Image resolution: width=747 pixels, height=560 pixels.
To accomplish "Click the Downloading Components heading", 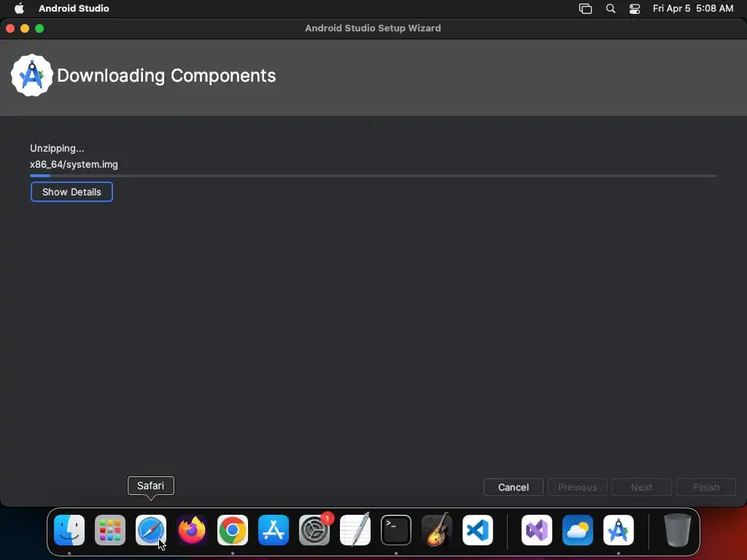I will (x=166, y=75).
